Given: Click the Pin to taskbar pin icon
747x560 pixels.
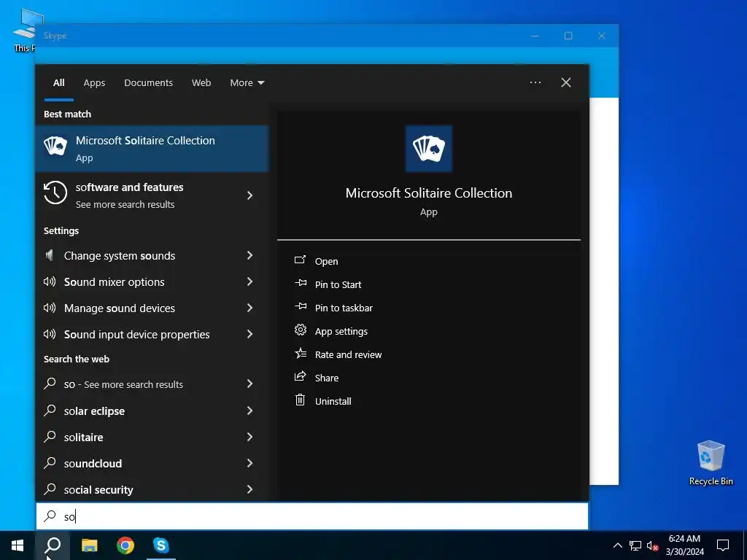Looking at the screenshot, I should point(301,306).
